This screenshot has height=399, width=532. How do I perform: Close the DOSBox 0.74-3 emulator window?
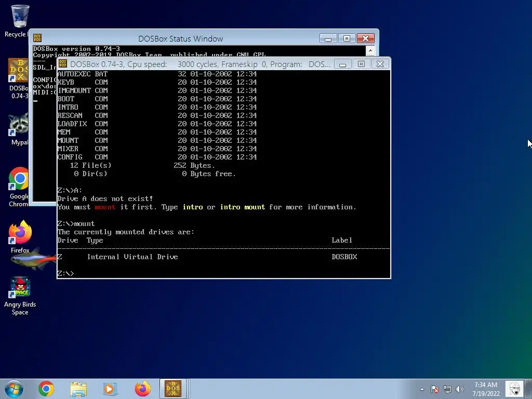tap(380, 64)
